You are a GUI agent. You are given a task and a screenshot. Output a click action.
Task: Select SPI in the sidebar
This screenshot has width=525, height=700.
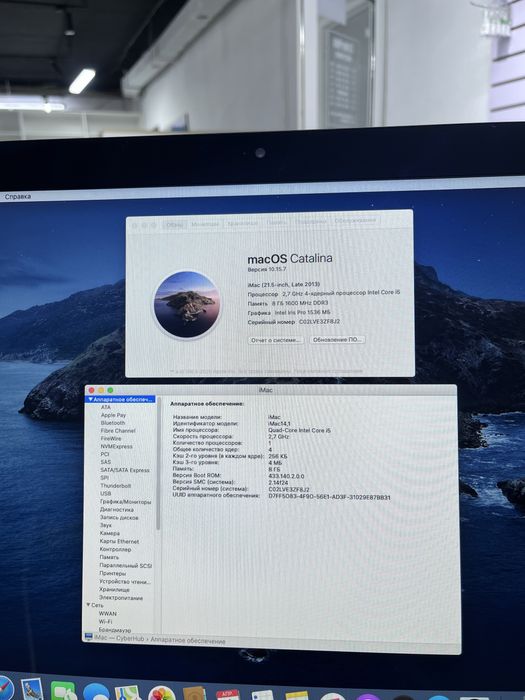104,478
